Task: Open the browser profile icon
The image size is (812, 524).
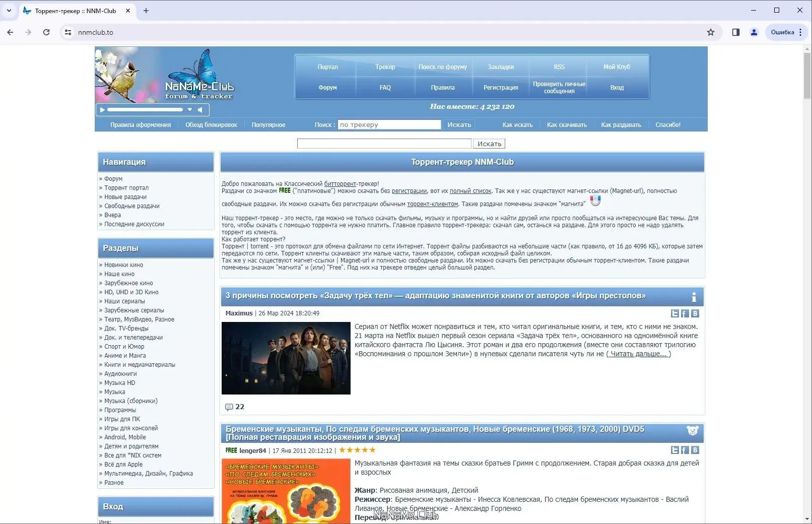Action: (754, 32)
